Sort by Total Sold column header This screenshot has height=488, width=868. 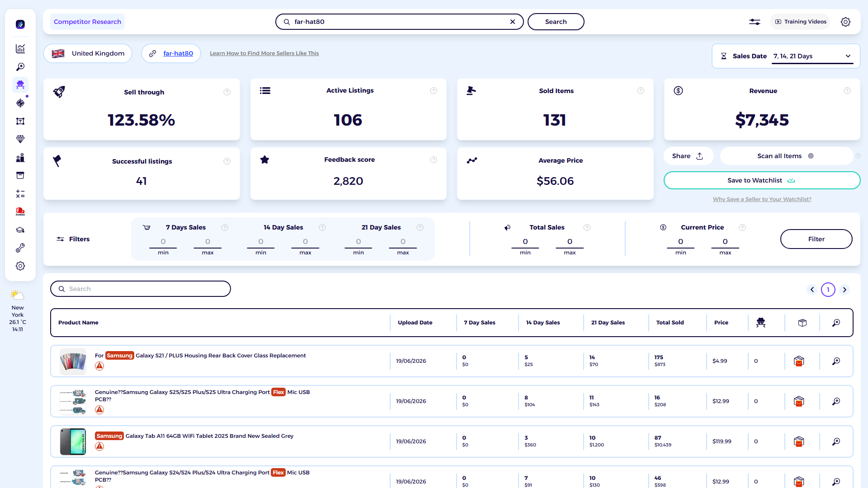click(670, 323)
